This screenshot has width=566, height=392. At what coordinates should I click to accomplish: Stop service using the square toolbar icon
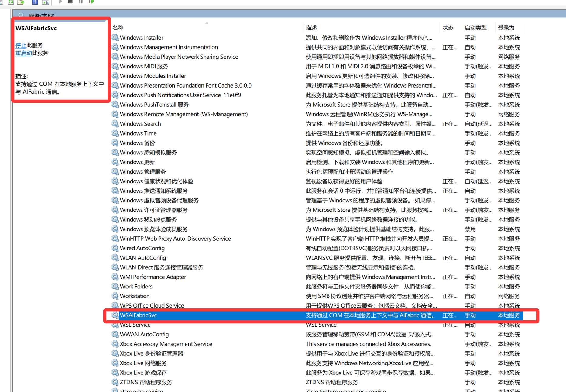(70, 2)
